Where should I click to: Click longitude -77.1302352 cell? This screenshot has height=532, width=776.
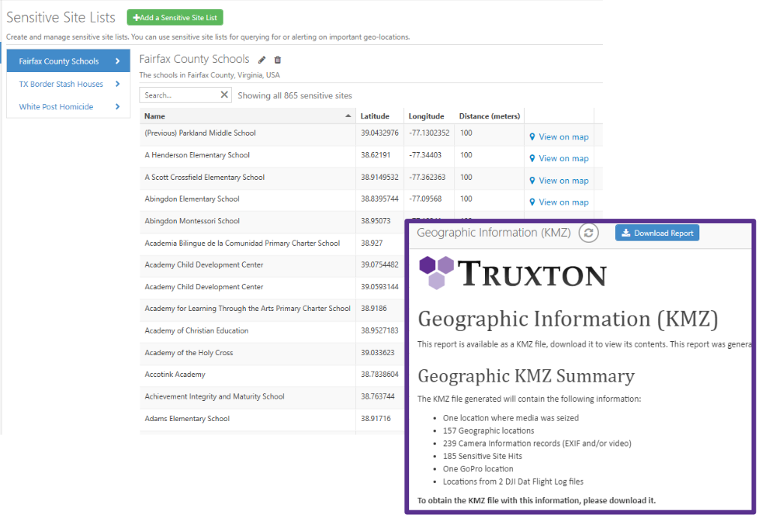click(x=429, y=133)
